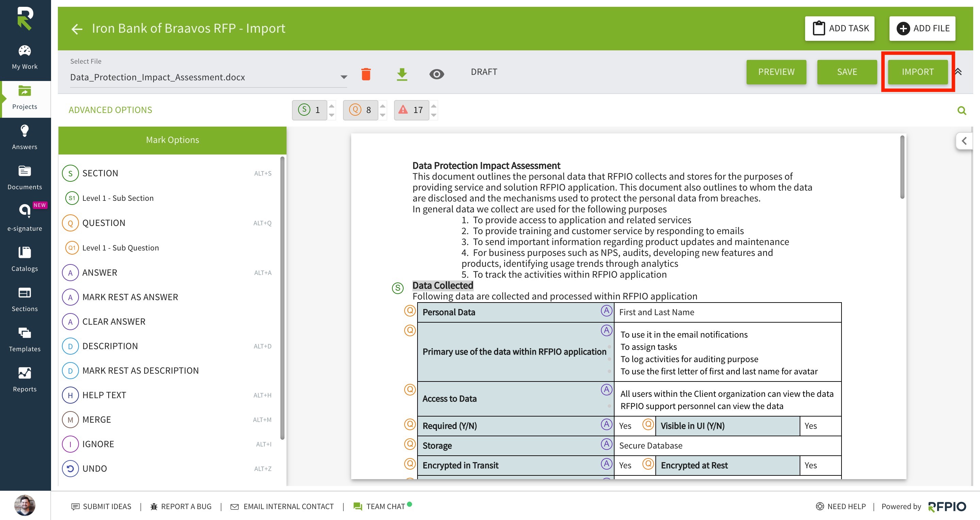980x520 pixels.
Task: Click the document preview scrollbar
Action: coord(902,167)
